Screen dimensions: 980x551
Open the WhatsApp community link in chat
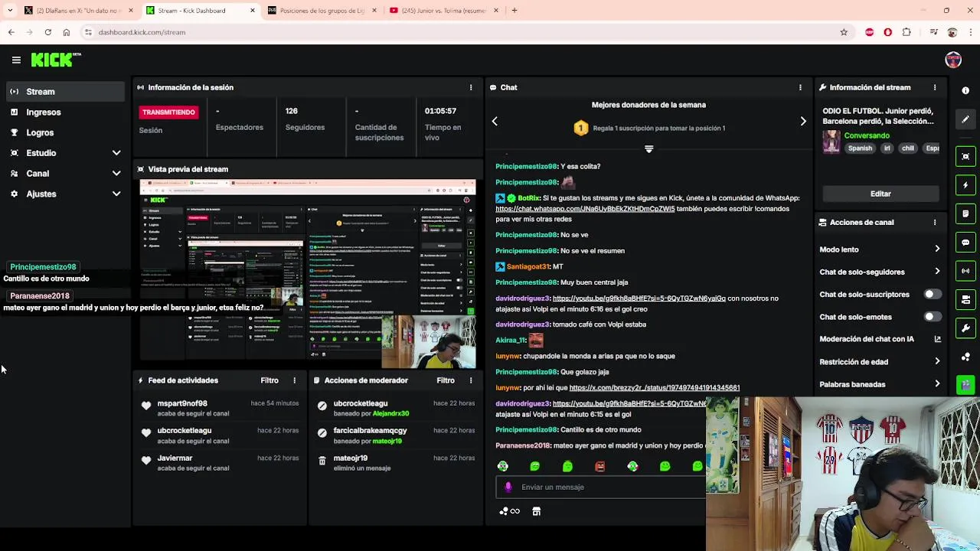coord(585,209)
